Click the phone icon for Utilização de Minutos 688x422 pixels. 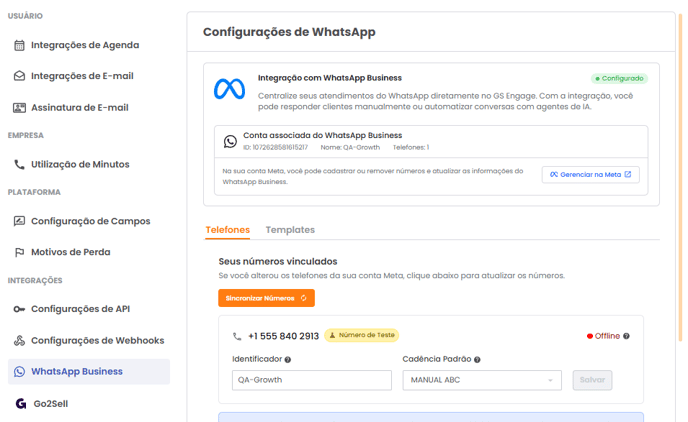19,164
